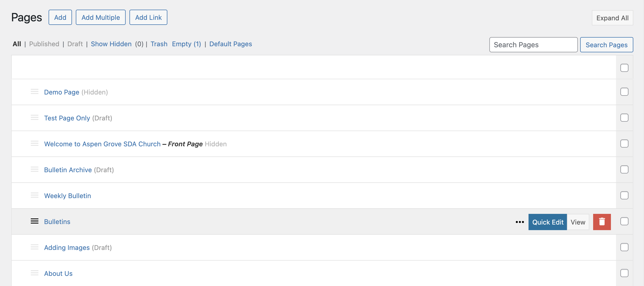Switch to the Draft filter
Image resolution: width=644 pixels, height=286 pixels.
pyautogui.click(x=75, y=44)
